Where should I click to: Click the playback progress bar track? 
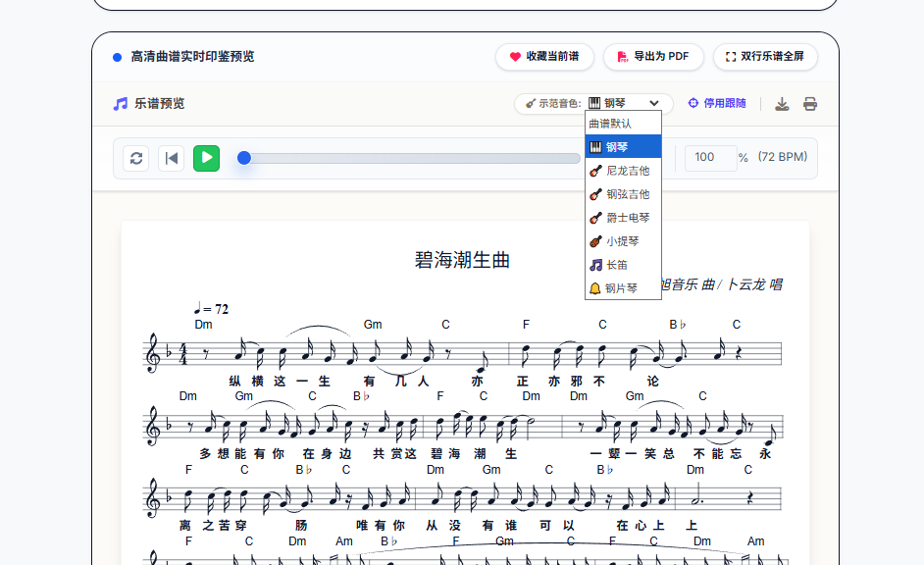coord(411,158)
